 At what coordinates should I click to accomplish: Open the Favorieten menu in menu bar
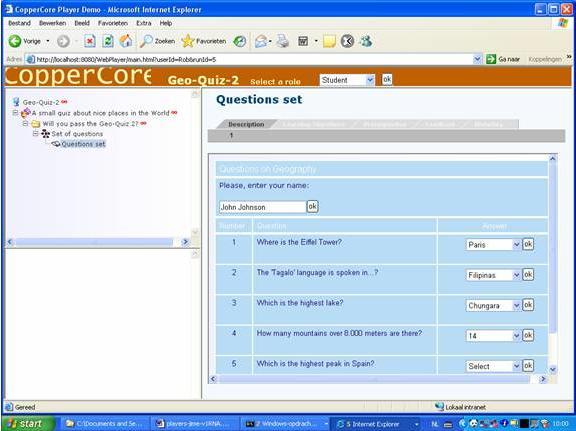(113, 23)
